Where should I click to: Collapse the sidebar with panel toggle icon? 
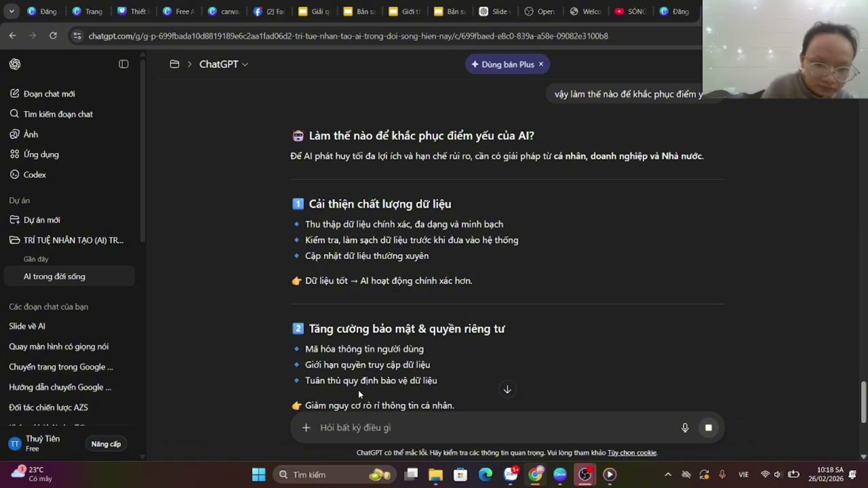(x=123, y=64)
